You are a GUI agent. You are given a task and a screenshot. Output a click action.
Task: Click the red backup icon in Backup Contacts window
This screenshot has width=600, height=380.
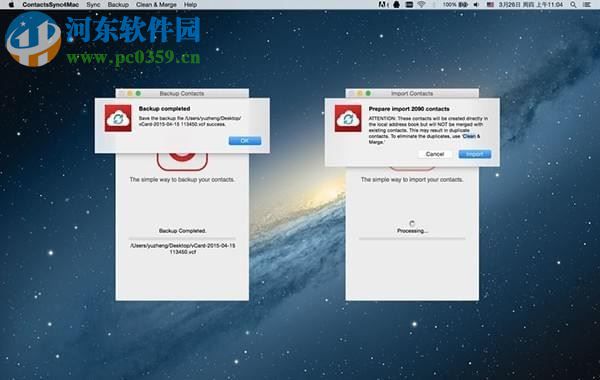coord(183,161)
